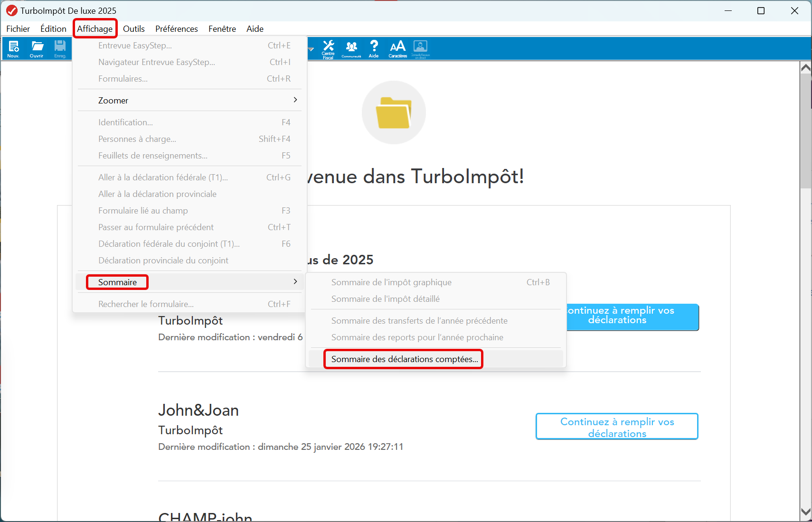Open the Outils menu
The width and height of the screenshot is (812, 522).
[x=134, y=29]
